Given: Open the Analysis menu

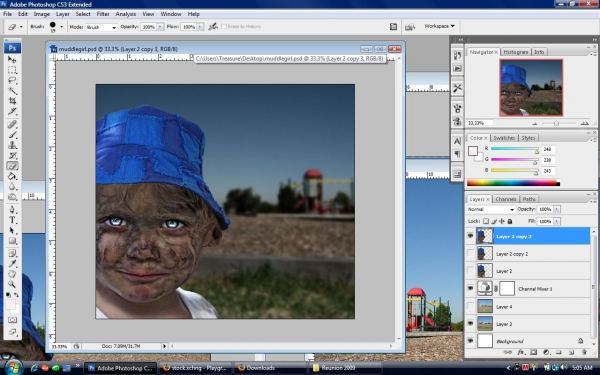Looking at the screenshot, I should point(126,14).
